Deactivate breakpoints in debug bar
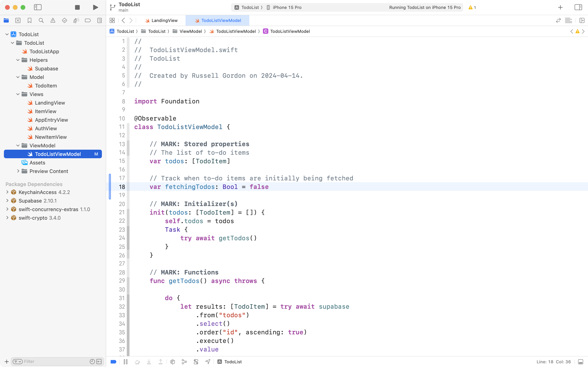 point(113,361)
